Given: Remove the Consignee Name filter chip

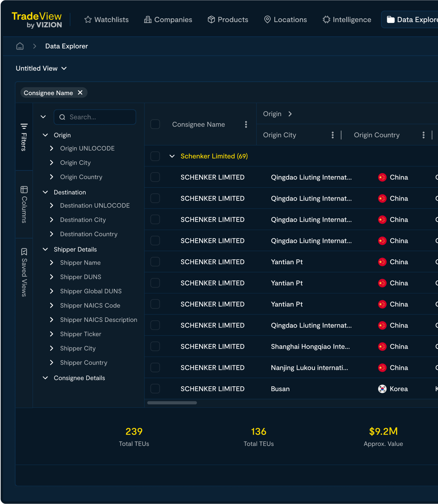Looking at the screenshot, I should tap(80, 93).
